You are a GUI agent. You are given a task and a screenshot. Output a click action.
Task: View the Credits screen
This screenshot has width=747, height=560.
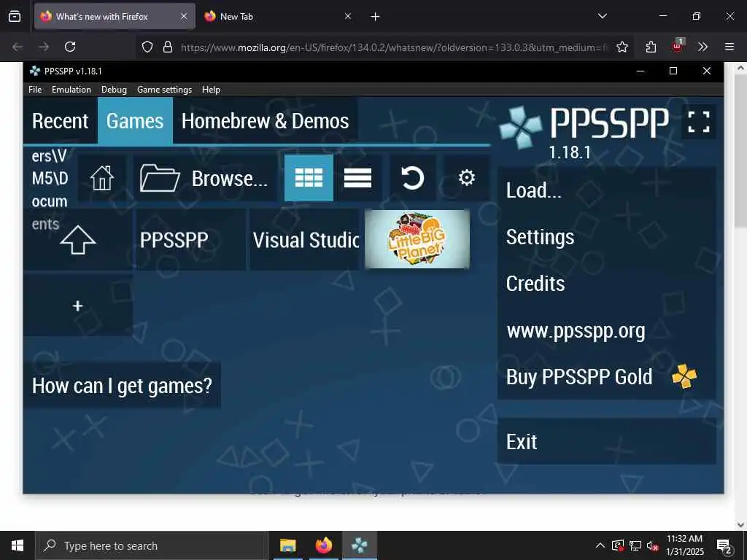(x=606, y=284)
